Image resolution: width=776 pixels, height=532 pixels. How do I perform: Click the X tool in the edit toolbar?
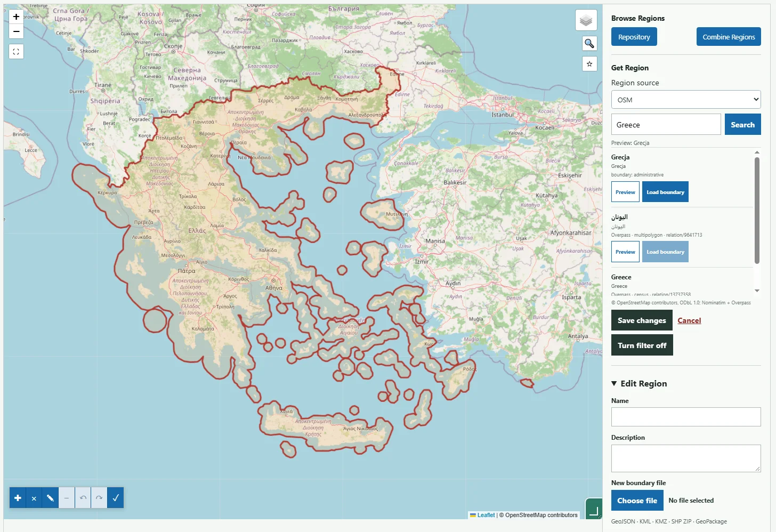34,498
